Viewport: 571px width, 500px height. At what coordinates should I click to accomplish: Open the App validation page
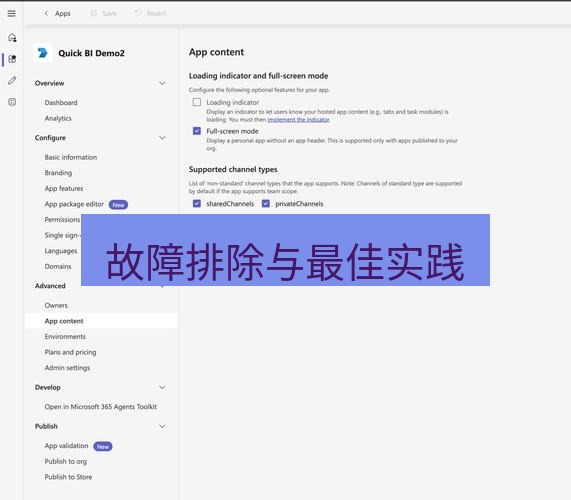pyautogui.click(x=67, y=446)
